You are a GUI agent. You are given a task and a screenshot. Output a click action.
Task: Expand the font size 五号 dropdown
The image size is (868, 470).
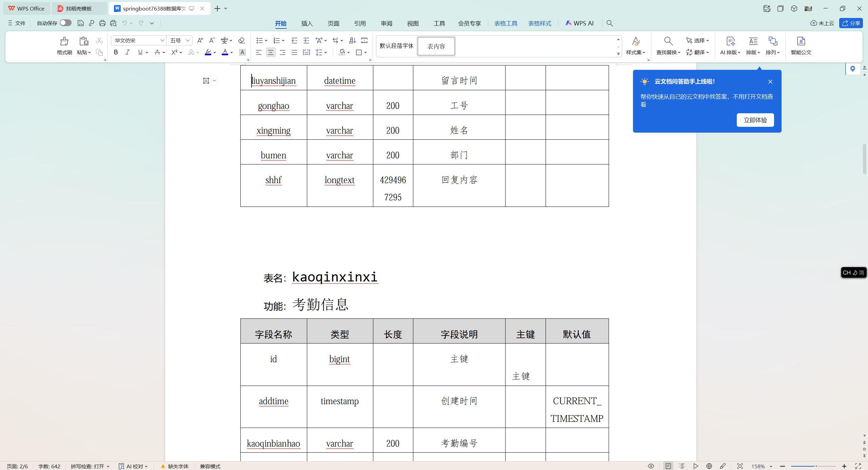188,40
